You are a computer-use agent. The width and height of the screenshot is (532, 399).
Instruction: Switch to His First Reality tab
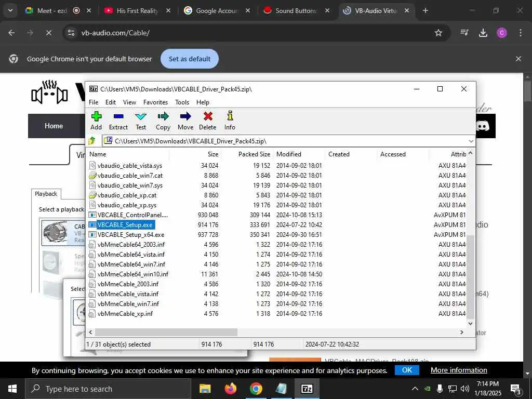click(137, 10)
